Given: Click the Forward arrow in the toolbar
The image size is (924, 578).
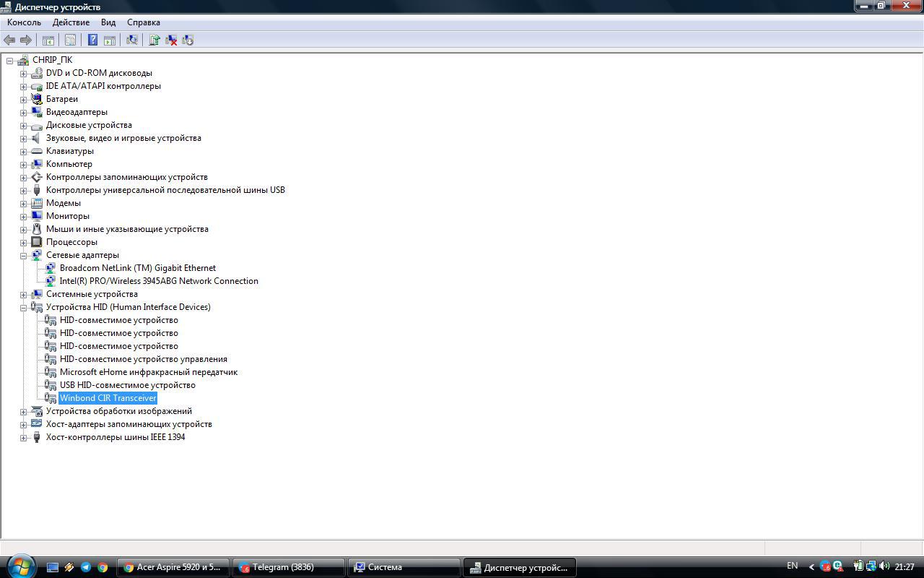Looking at the screenshot, I should coord(26,40).
